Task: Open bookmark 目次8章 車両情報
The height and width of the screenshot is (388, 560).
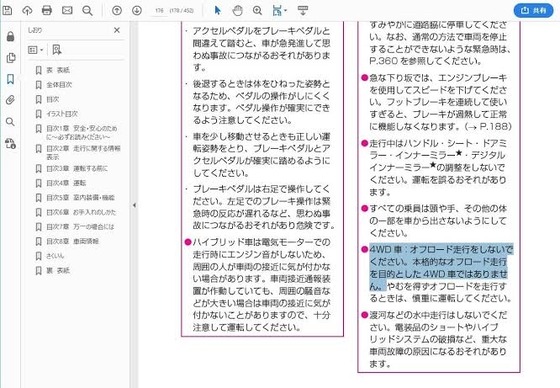Action: point(72,242)
